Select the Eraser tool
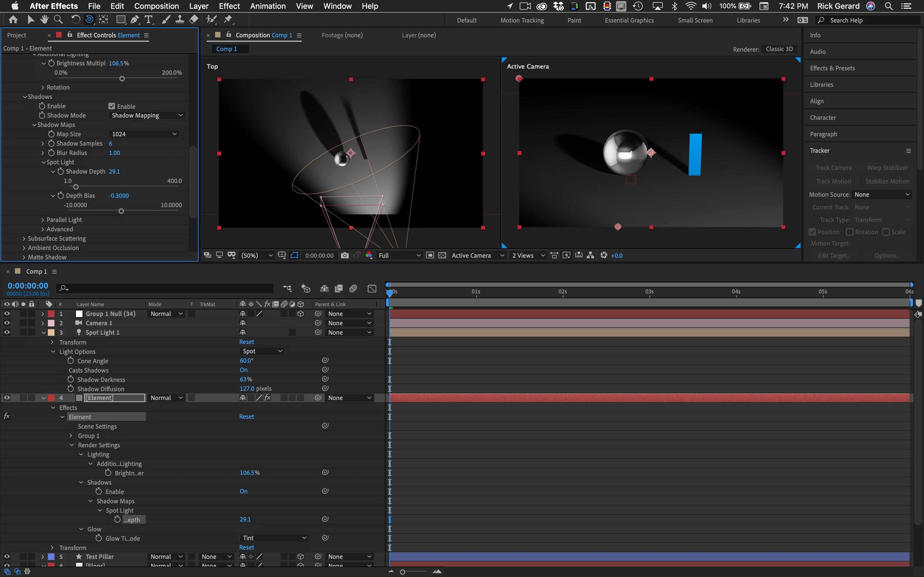 tap(194, 19)
